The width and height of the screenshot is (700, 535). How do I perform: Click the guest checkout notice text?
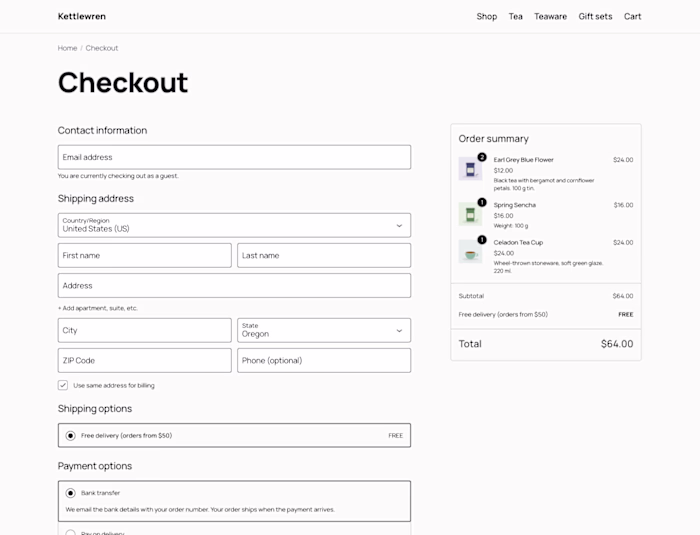[x=118, y=176]
